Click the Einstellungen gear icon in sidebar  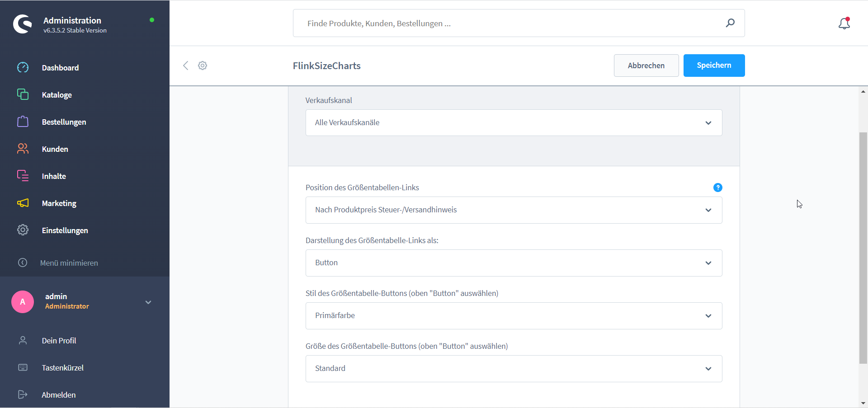(x=23, y=230)
